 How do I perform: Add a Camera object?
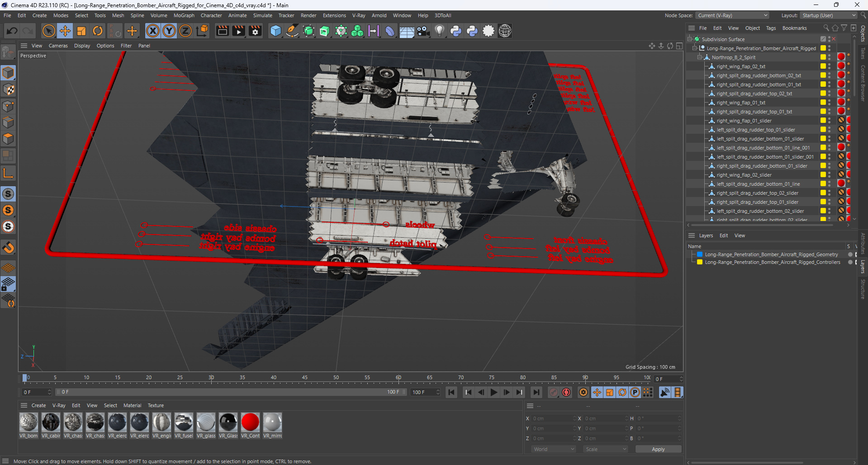(423, 31)
